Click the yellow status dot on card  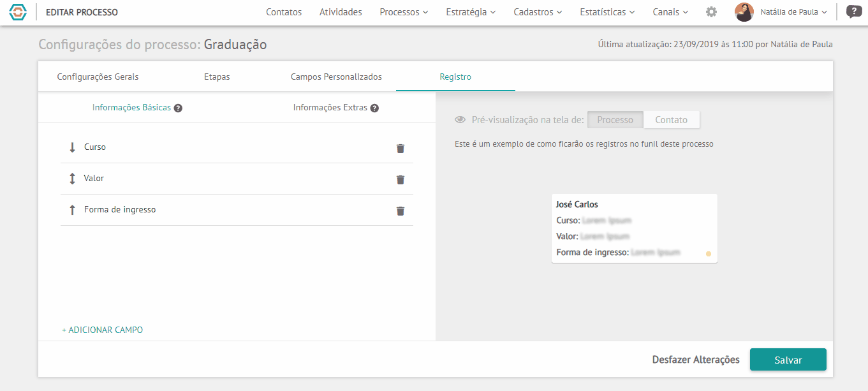pos(708,254)
